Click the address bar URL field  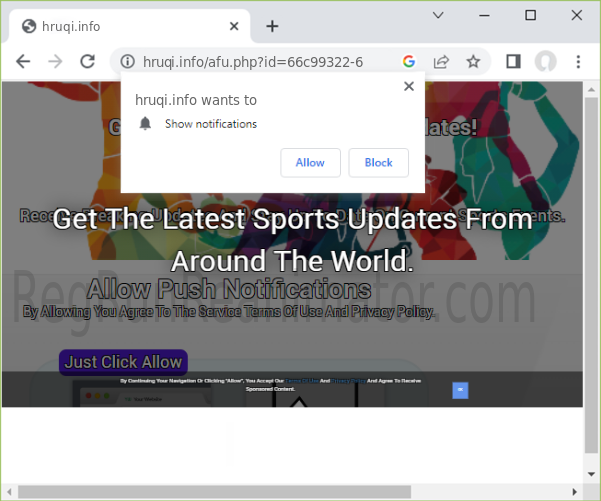click(260, 62)
